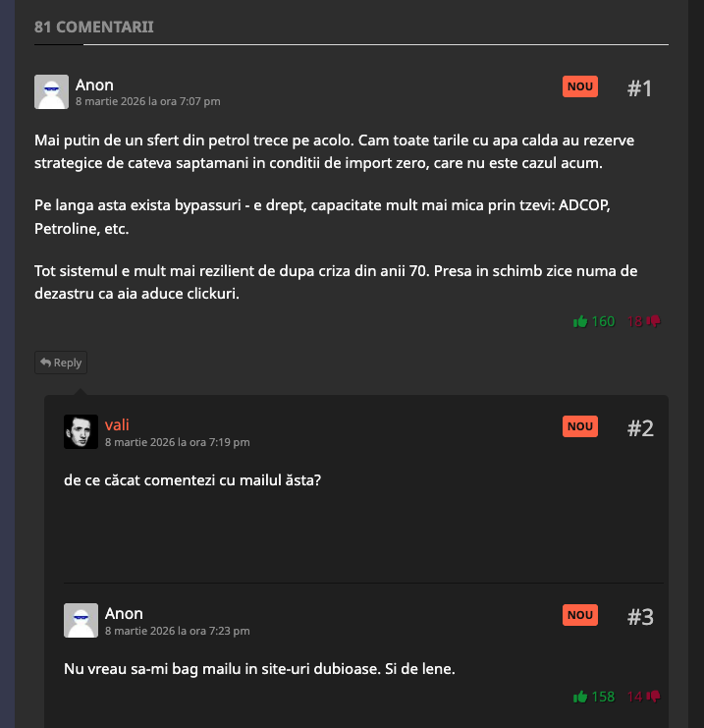
Task: Click vali's profile photo avatar
Action: 81,431
